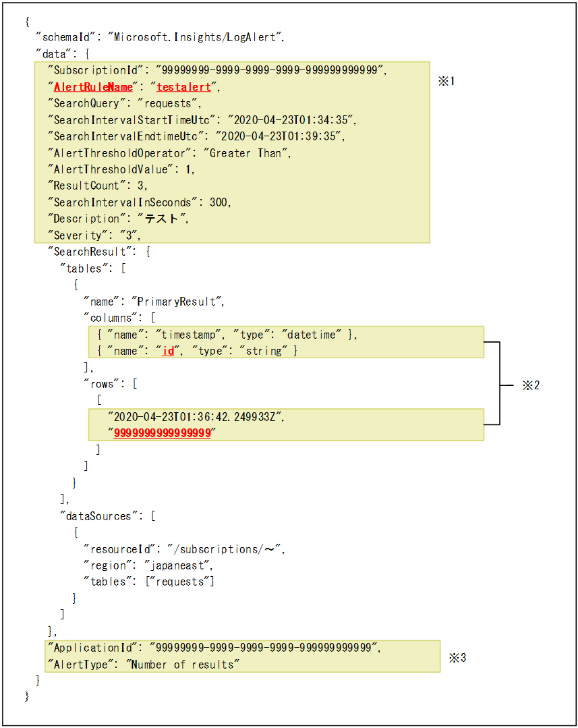The height and width of the screenshot is (728, 578).
Task: Click the "rows": [ line
Action: coord(111,384)
